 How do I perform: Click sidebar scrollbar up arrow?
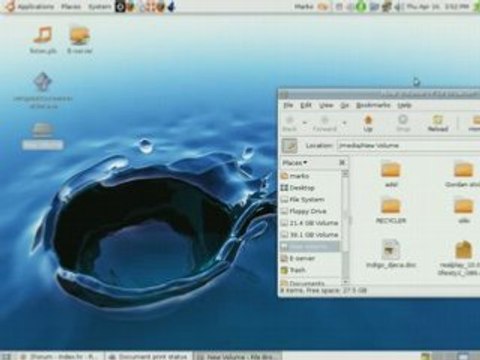point(345,173)
